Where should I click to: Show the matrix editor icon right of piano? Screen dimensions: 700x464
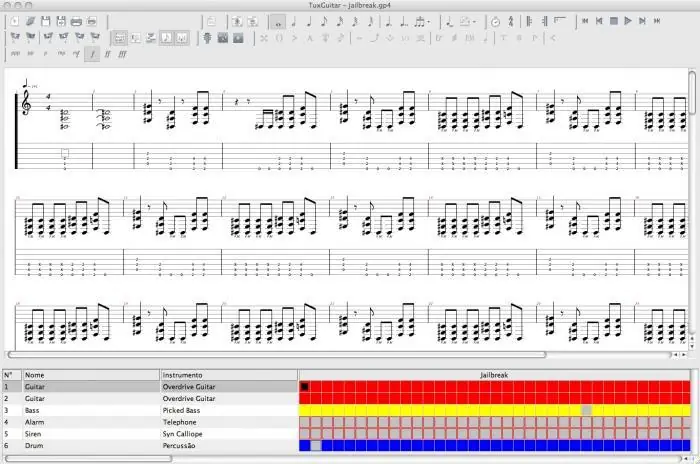[238, 38]
